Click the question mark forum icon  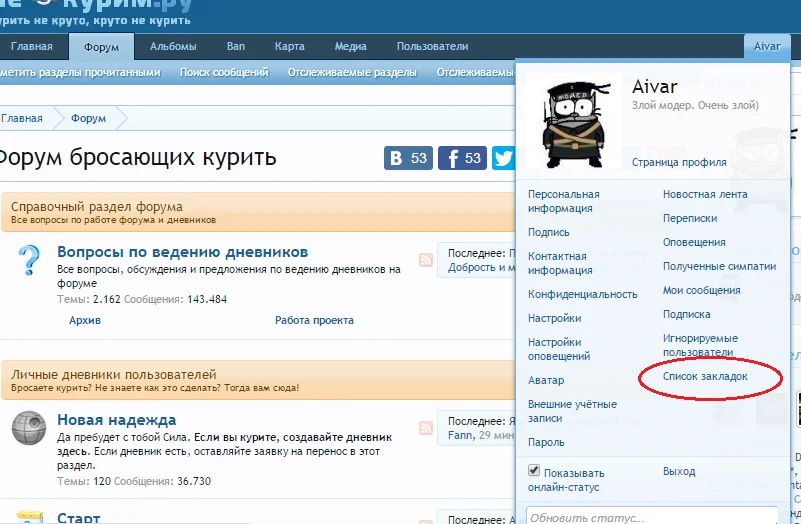pyautogui.click(x=29, y=261)
